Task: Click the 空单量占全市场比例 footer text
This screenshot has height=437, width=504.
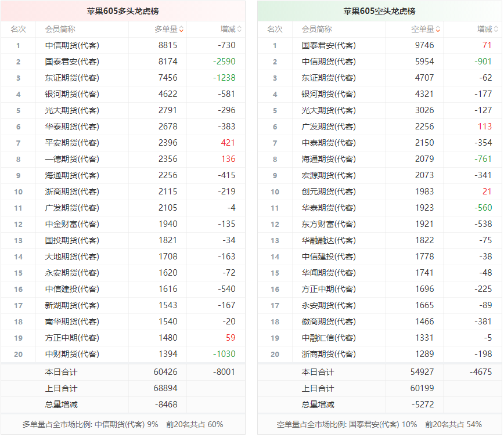Action: [x=379, y=425]
